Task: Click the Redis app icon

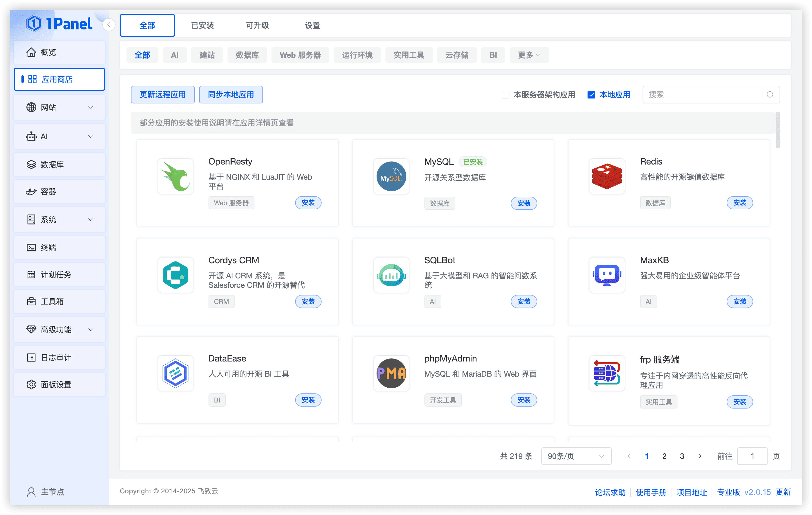Action: [607, 176]
